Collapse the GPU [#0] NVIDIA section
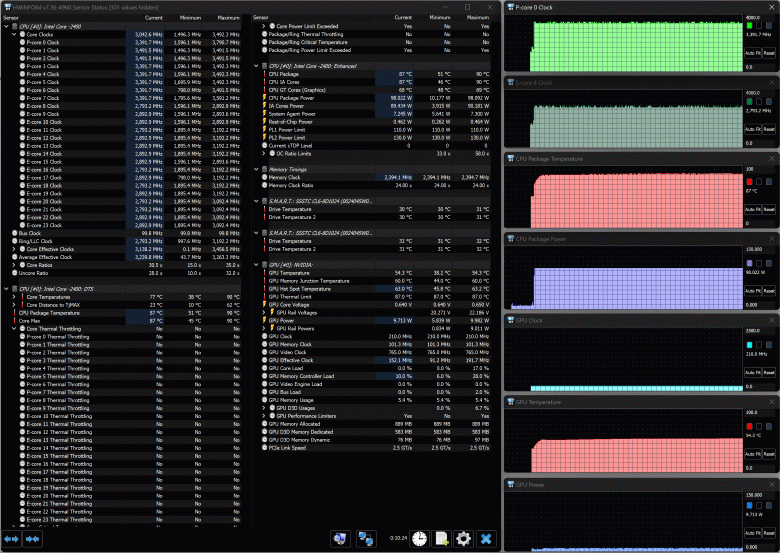The width and height of the screenshot is (780, 553). 256,265
